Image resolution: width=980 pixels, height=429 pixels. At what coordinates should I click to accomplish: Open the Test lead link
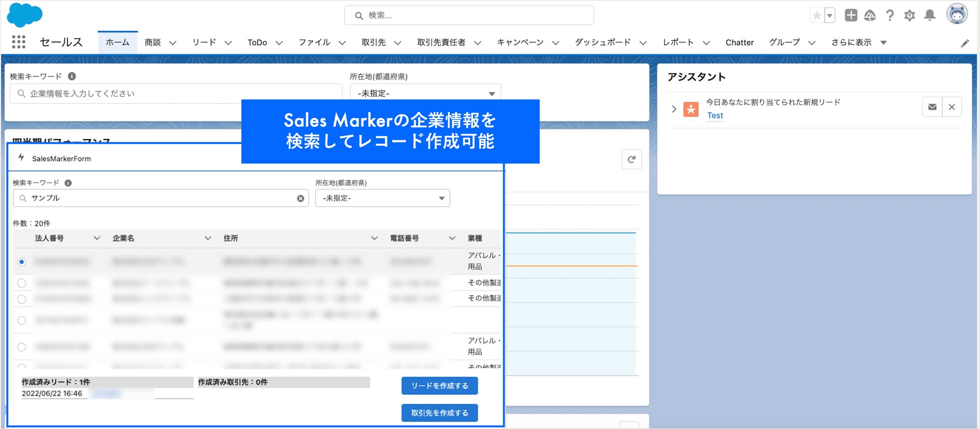tap(715, 116)
